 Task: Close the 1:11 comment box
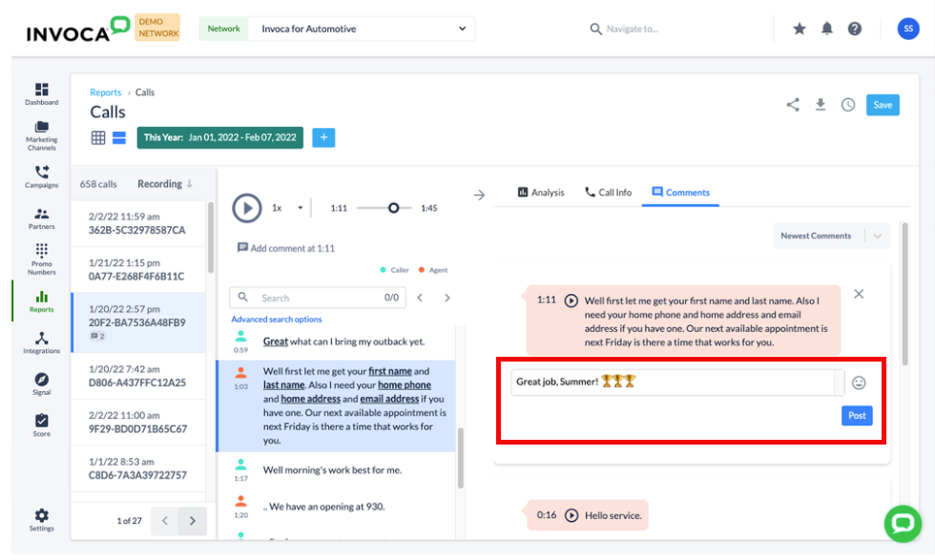[x=859, y=294]
